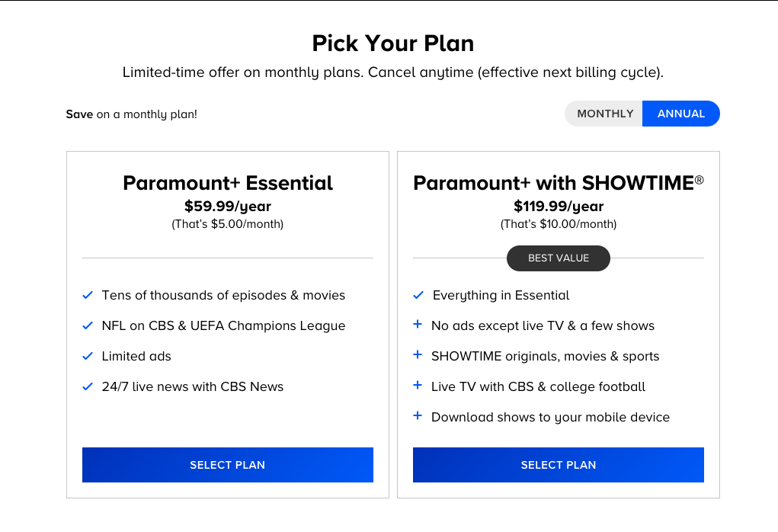Viewport: 778px width, 532px height.
Task: Click checkmark beside Tens of thousands of episodes
Action: tap(88, 295)
